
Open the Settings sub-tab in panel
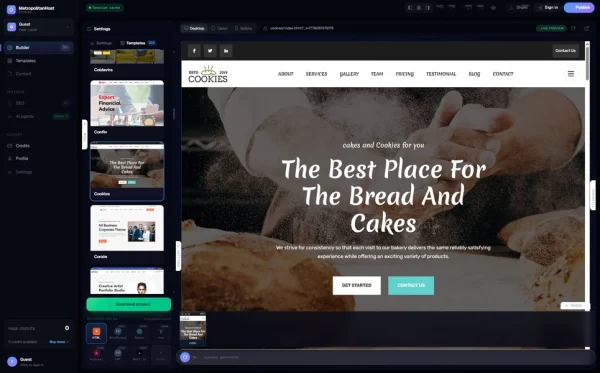pyautogui.click(x=101, y=43)
